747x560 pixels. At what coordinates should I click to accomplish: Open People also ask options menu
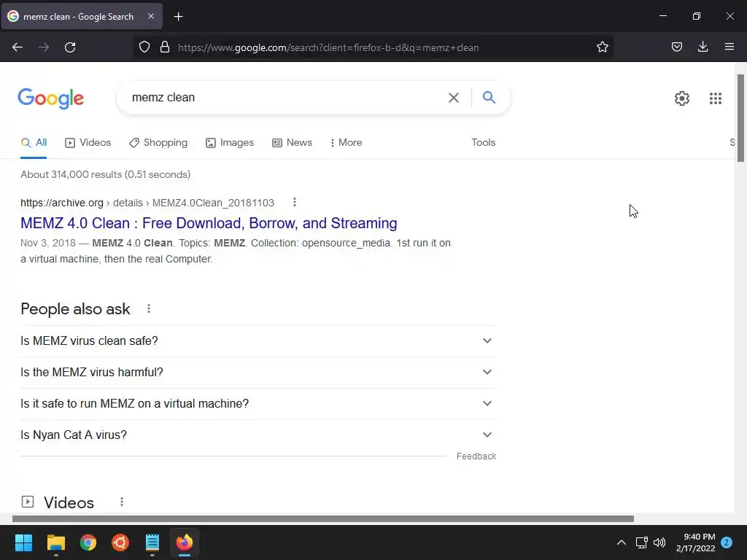click(x=149, y=308)
